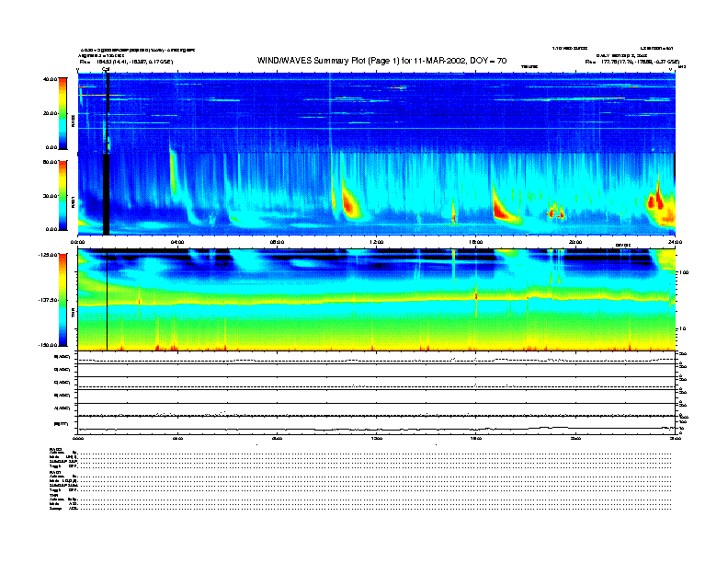
Task: Click the 60.00 tick on RAD1 color scale
Action: [50, 162]
